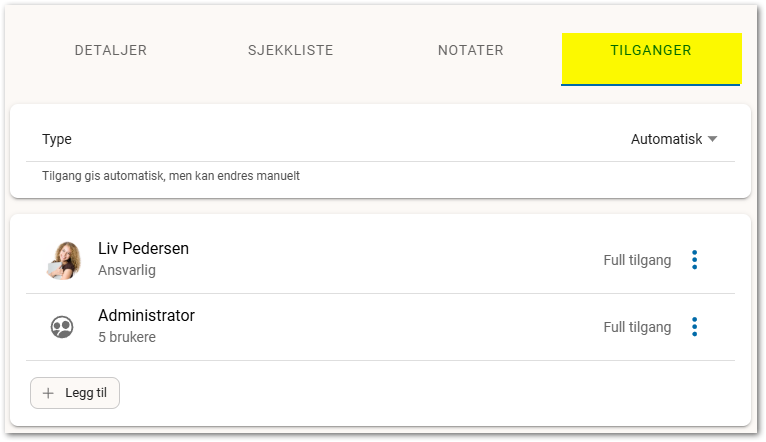Image resolution: width=766 pixels, height=442 pixels.
Task: Click the 5 brukere subtitle
Action: click(x=127, y=337)
